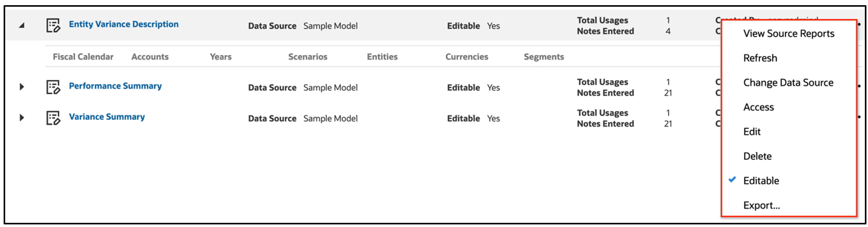
Task: Select Delete from the actions menu
Action: (x=757, y=156)
